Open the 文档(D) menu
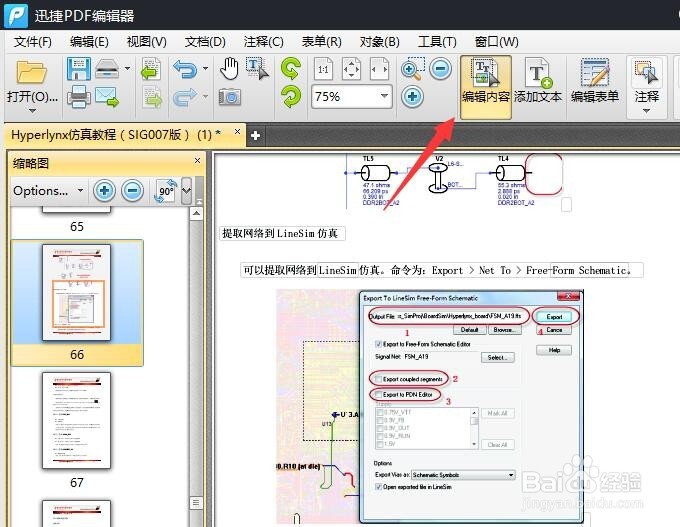 pos(205,42)
